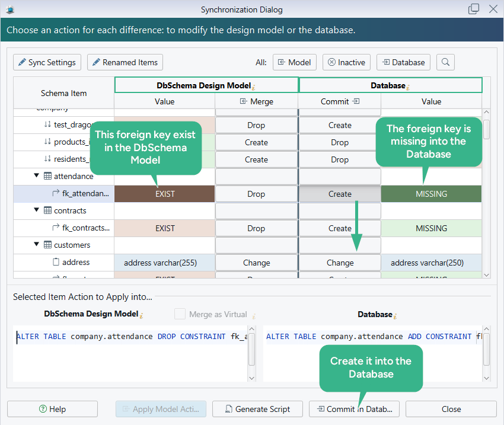The height and width of the screenshot is (425, 504).
Task: Click Generate Script button
Action: [x=257, y=409]
